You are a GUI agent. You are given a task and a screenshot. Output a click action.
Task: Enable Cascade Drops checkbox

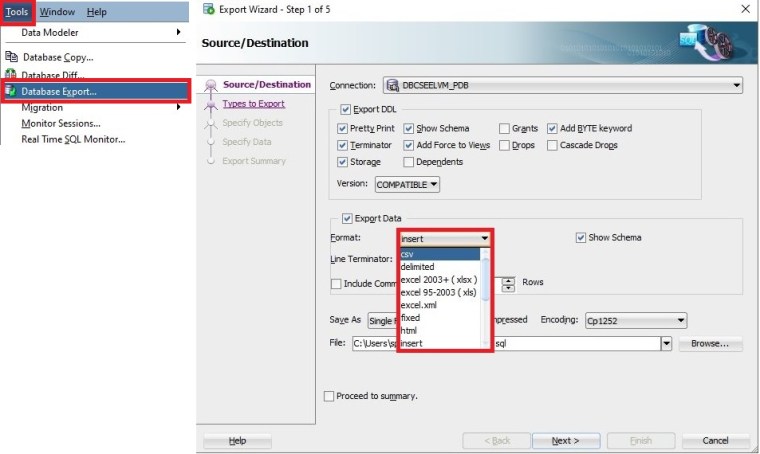click(x=552, y=145)
